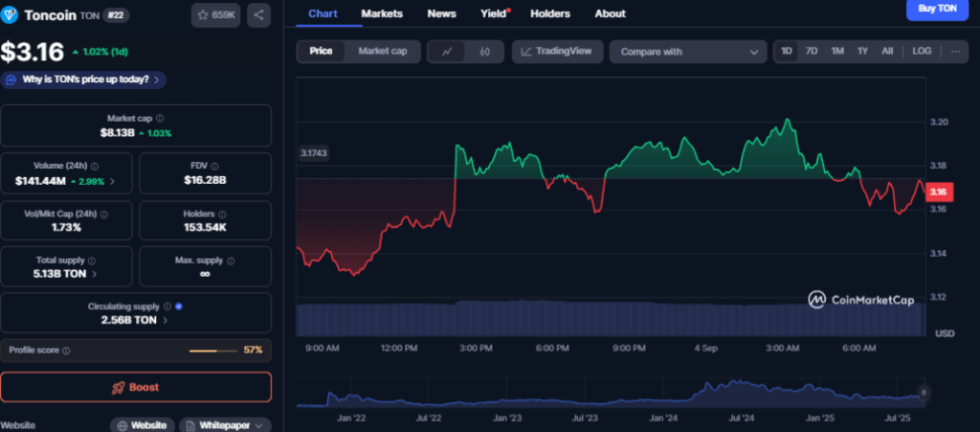Add Toncoin to watchlist via star 659K
The width and height of the screenshot is (980, 432).
click(215, 15)
